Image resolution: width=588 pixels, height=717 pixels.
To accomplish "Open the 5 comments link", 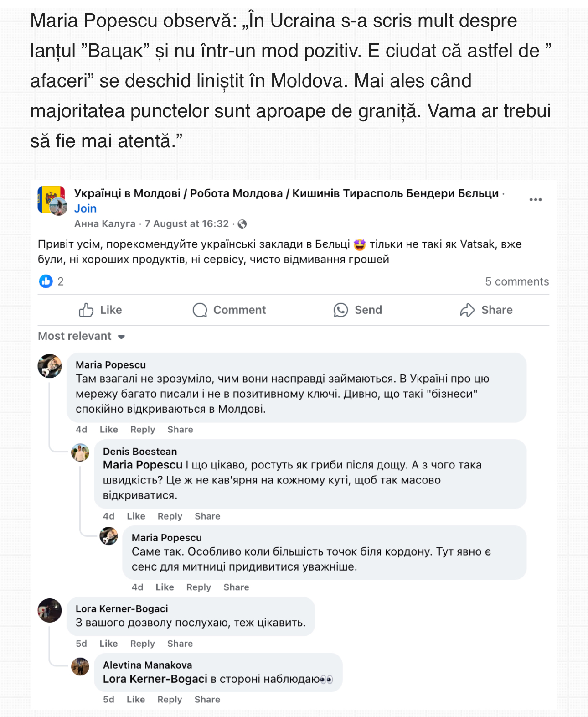I will click(x=517, y=281).
